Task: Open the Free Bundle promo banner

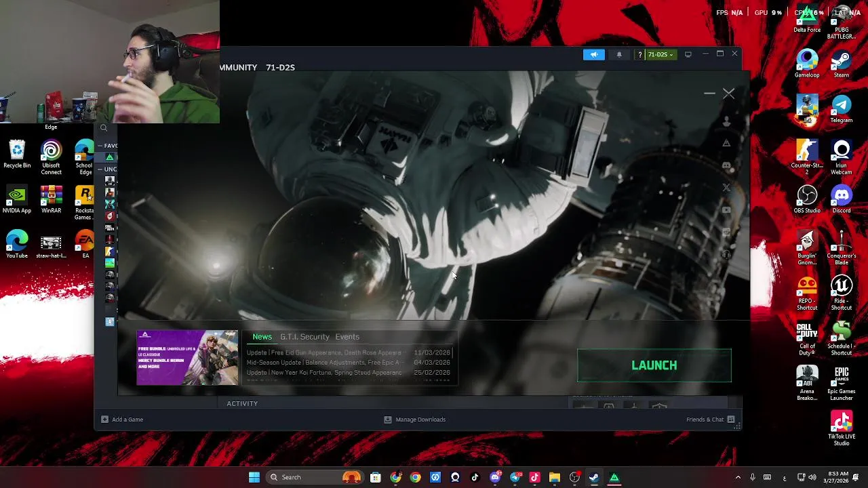Action: (x=187, y=358)
